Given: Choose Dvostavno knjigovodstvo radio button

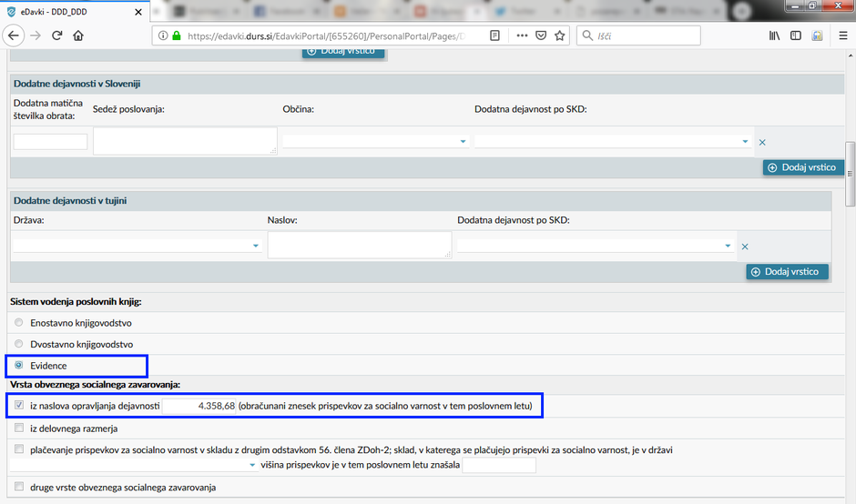Looking at the screenshot, I should tap(19, 345).
